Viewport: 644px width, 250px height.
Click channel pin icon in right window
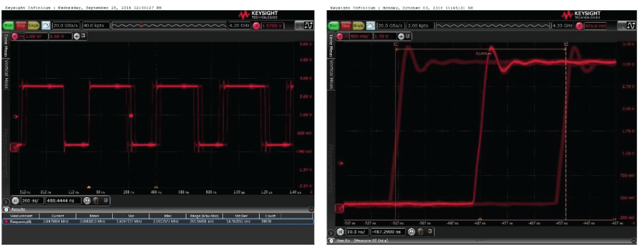(408, 36)
